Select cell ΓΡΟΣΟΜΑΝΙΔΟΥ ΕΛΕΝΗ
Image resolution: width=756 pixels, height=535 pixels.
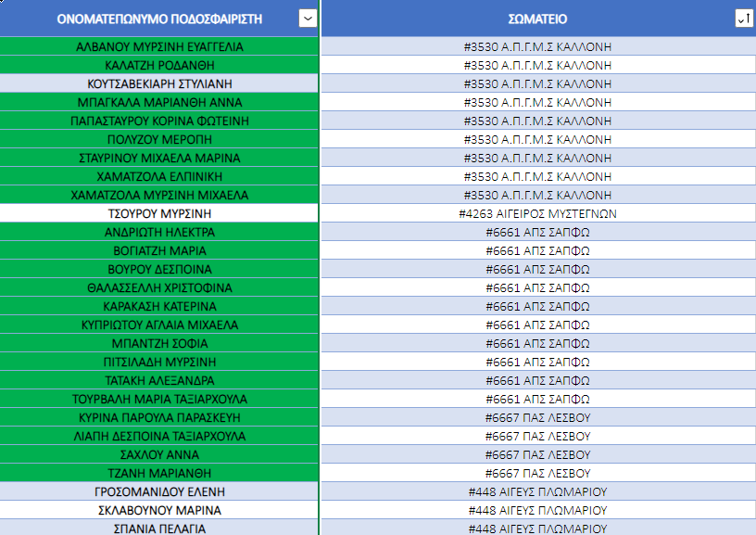159,492
